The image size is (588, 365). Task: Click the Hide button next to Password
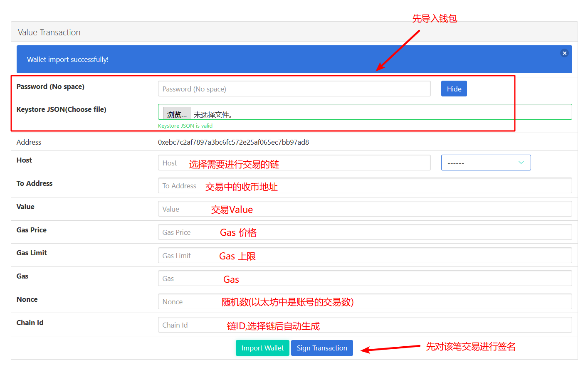(454, 89)
